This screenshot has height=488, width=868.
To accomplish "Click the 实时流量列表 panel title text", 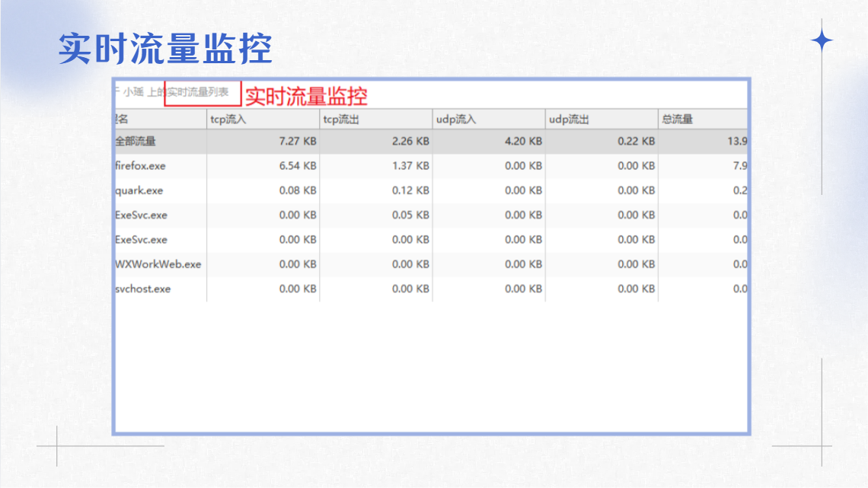I will pos(198,92).
